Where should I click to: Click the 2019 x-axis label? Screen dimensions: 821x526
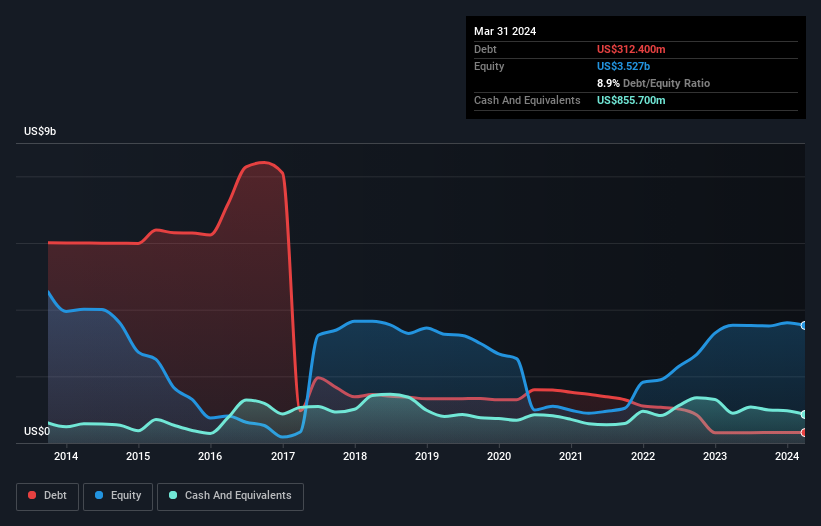427,456
